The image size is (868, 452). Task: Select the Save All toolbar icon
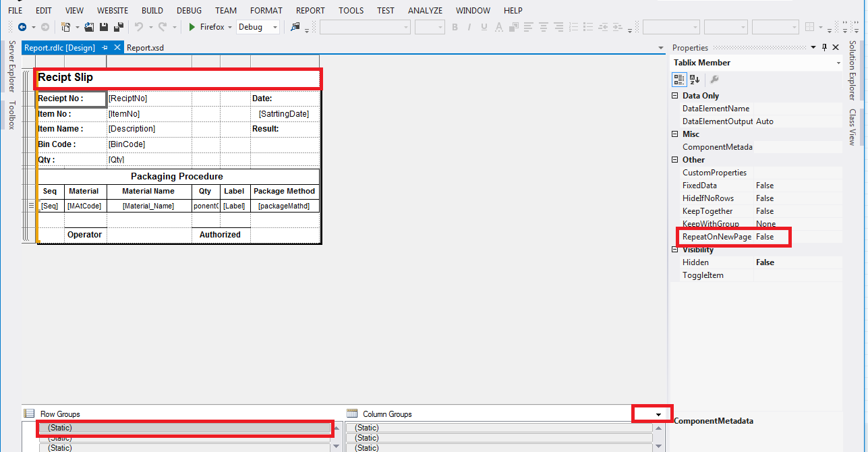tap(118, 26)
